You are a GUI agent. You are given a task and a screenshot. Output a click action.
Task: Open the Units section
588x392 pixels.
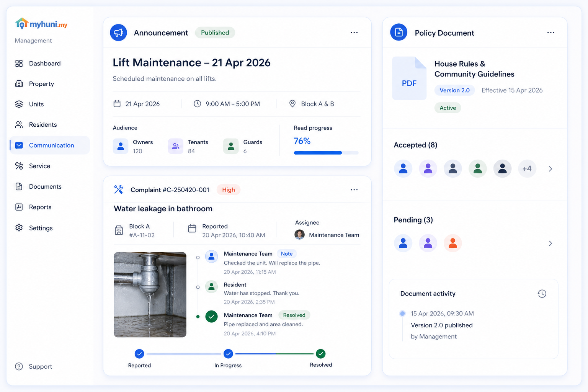coord(50,104)
